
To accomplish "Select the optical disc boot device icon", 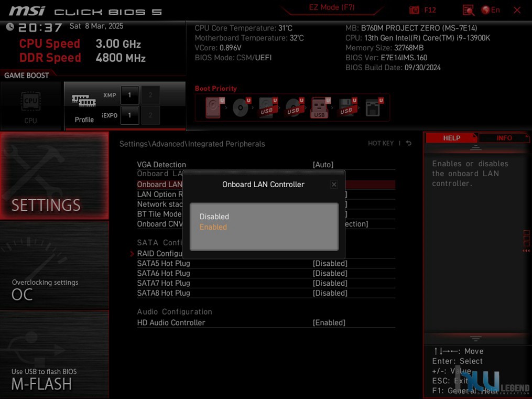I will [241, 107].
